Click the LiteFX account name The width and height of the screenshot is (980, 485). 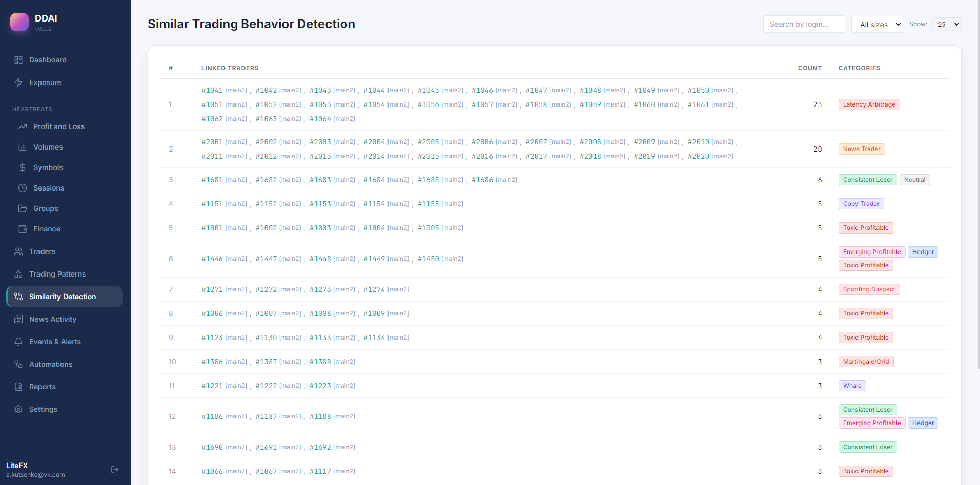17,466
